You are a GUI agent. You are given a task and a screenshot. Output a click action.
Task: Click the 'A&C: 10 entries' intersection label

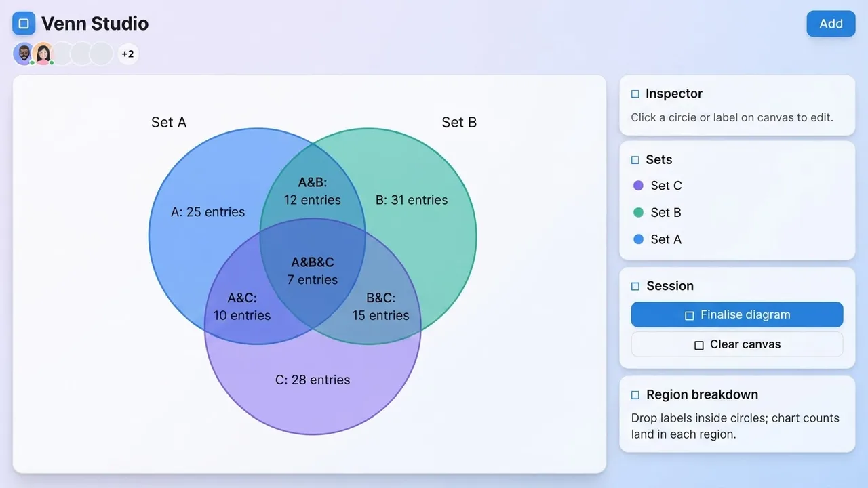pos(242,306)
